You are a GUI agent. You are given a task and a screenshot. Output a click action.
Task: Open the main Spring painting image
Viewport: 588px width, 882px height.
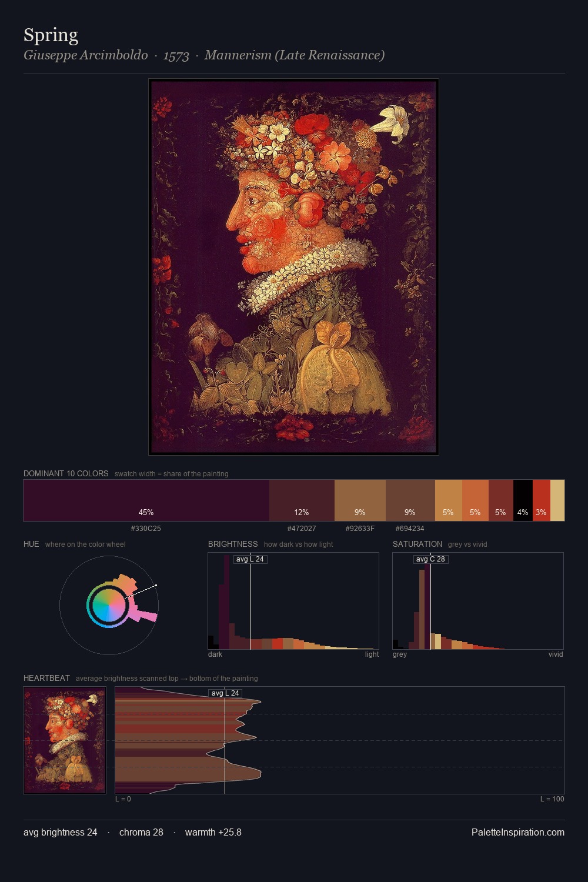point(293,267)
